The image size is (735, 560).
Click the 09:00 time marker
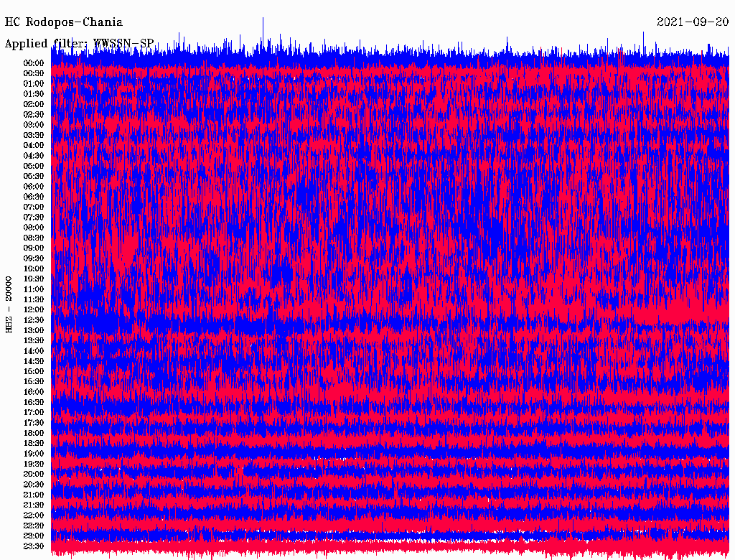coord(34,248)
